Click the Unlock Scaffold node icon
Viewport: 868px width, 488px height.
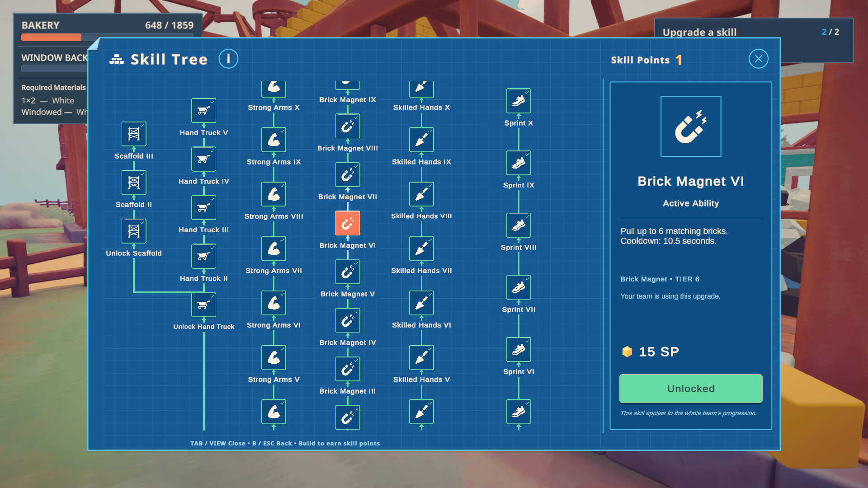point(134,231)
